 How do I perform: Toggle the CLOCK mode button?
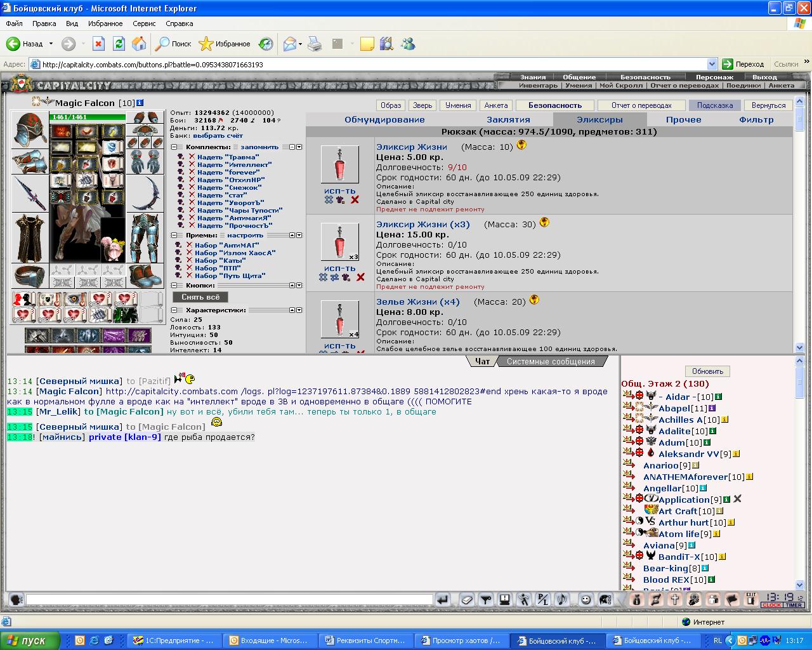click(x=772, y=605)
